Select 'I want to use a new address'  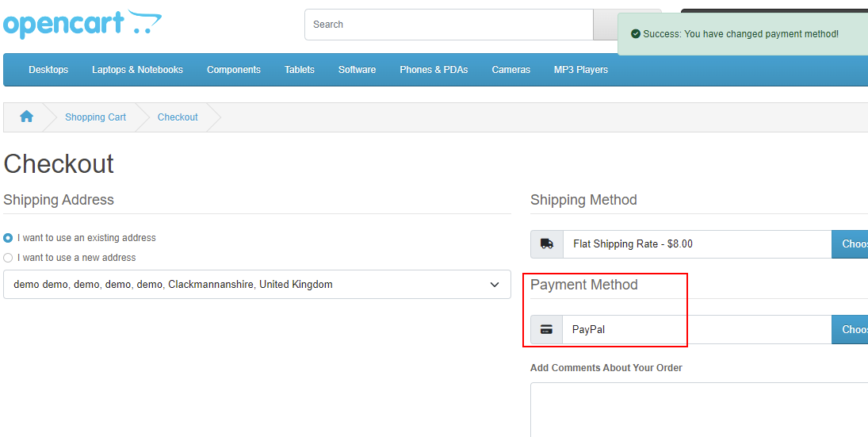[x=8, y=258]
